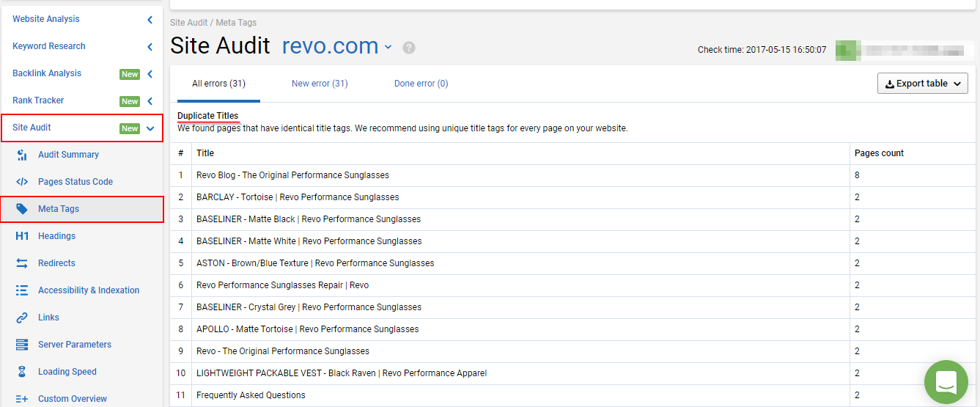Screen dimensions: 980x407
Task: Expand the Backlink Analysis chevron
Action: pyautogui.click(x=150, y=74)
